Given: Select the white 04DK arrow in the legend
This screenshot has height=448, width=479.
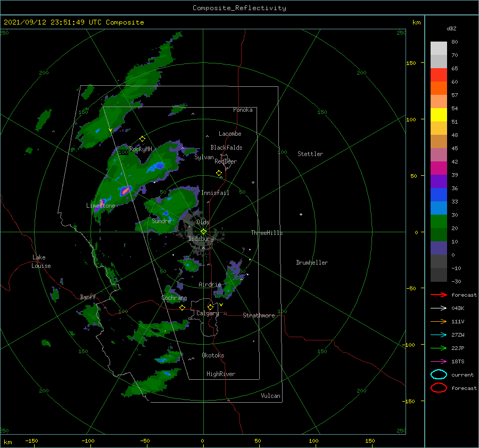Looking at the screenshot, I should pos(439,308).
